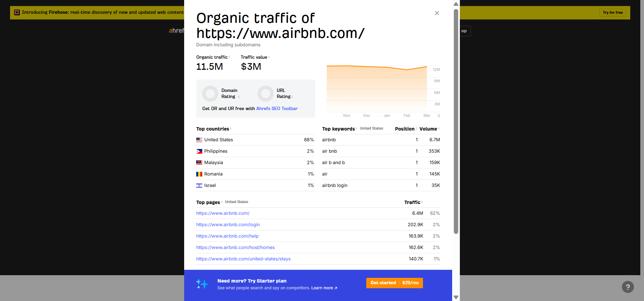Click the 88% United States share
The height and width of the screenshot is (301, 644).
(309, 140)
